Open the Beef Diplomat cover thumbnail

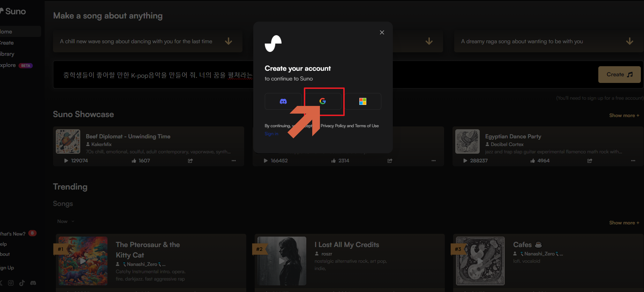[68, 141]
